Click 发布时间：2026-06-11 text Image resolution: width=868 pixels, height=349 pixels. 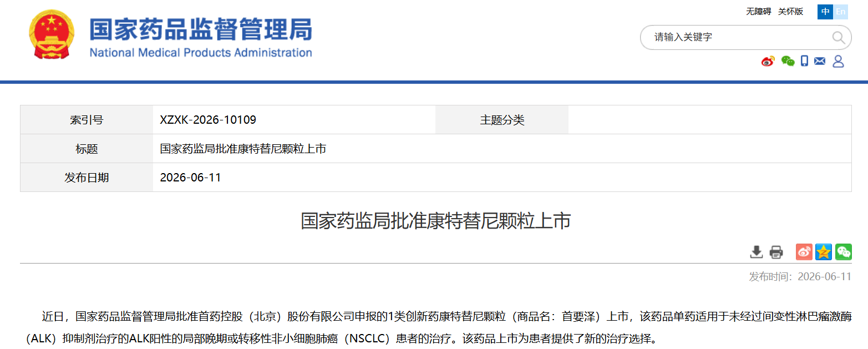[800, 277]
